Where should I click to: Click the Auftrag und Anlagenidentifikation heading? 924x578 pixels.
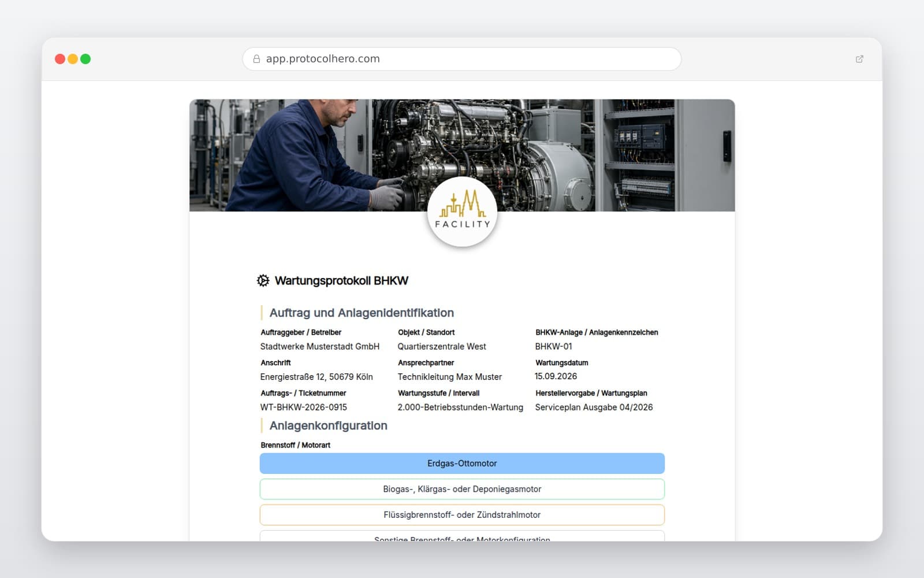pos(362,313)
